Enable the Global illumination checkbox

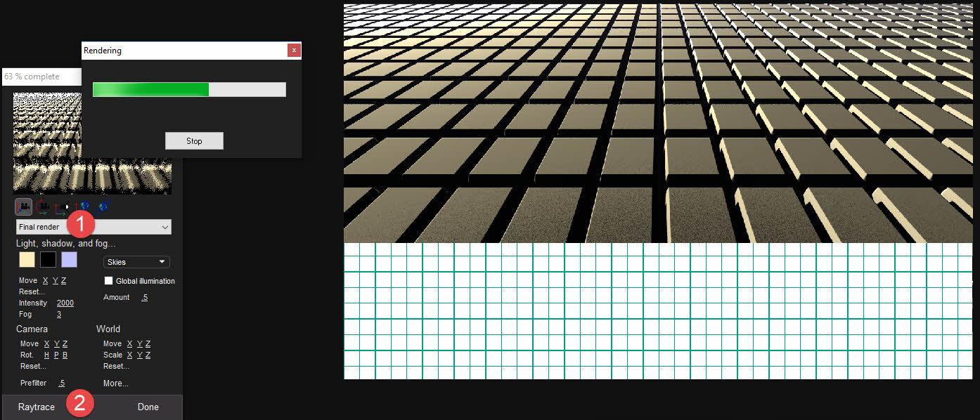pos(108,281)
